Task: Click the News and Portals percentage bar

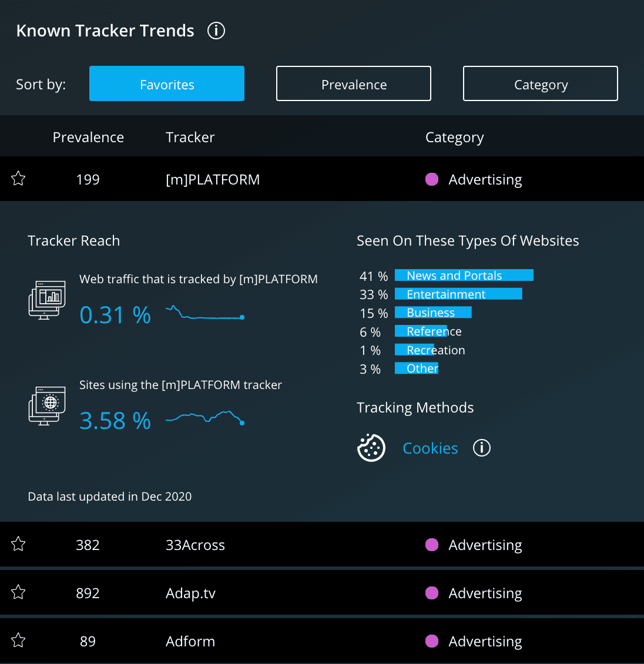Action: point(464,274)
